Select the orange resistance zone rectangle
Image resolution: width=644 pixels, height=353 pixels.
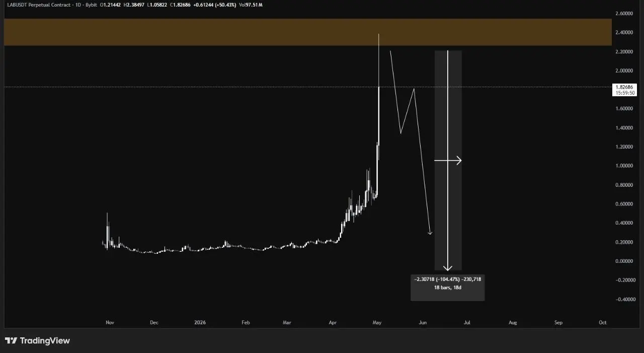pyautogui.click(x=307, y=32)
